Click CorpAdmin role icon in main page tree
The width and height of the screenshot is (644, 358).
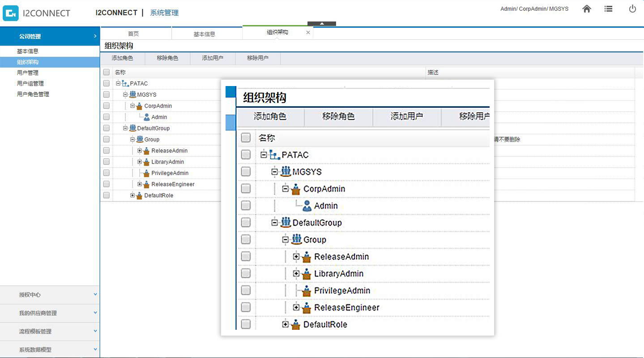coord(140,106)
